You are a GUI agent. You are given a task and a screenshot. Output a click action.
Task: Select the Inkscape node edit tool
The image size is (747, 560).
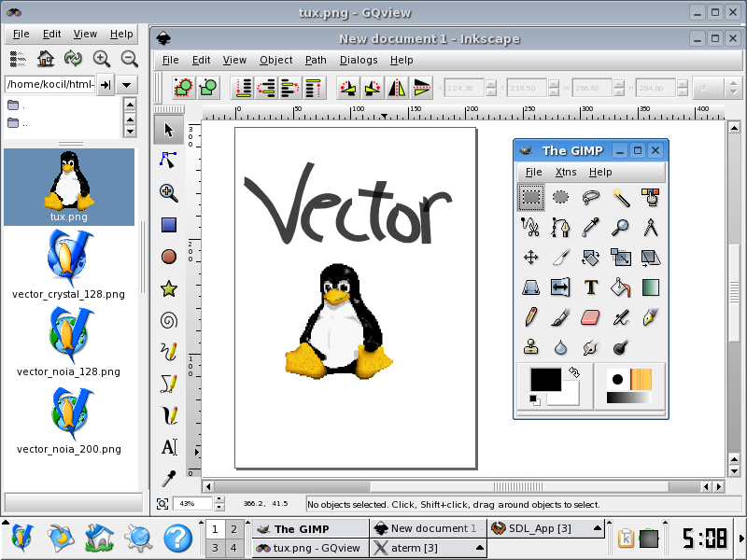point(169,161)
